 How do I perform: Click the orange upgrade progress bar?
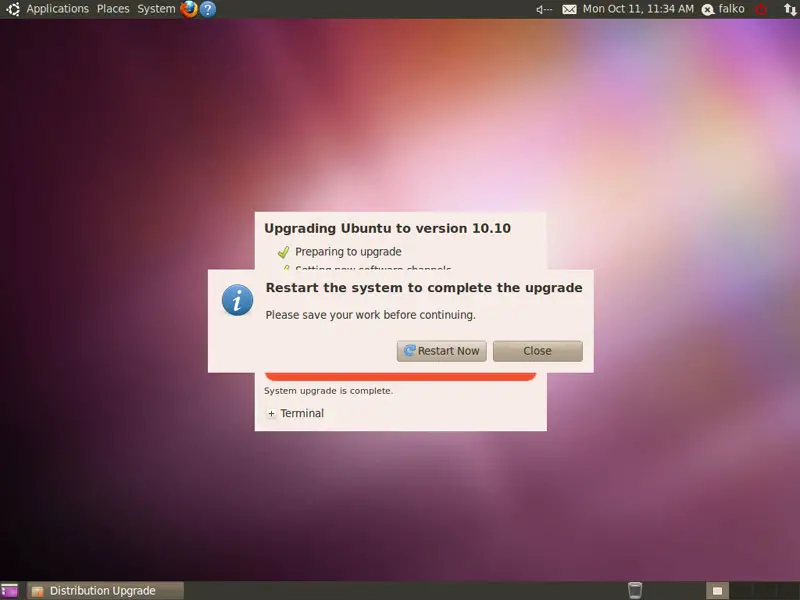400,377
